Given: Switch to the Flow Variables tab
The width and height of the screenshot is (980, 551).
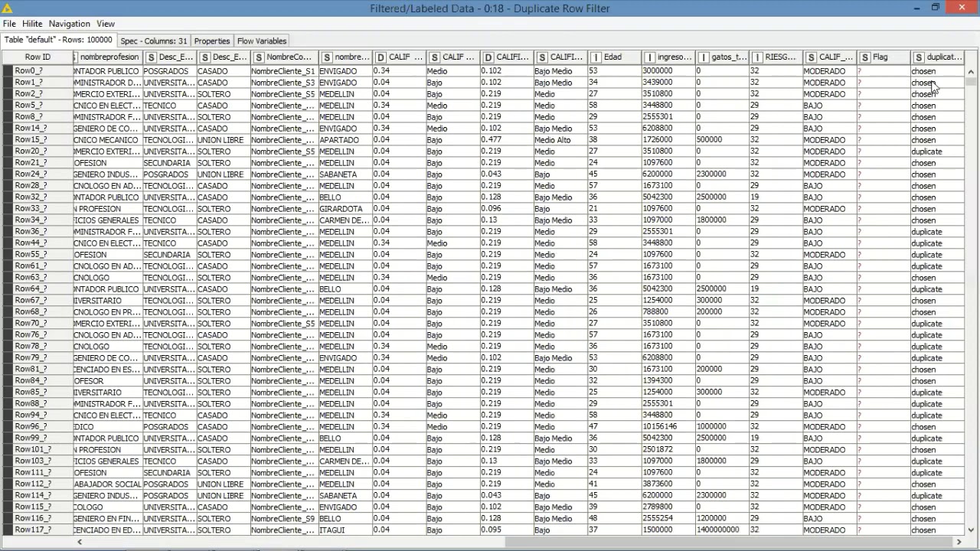Looking at the screenshot, I should (x=262, y=41).
